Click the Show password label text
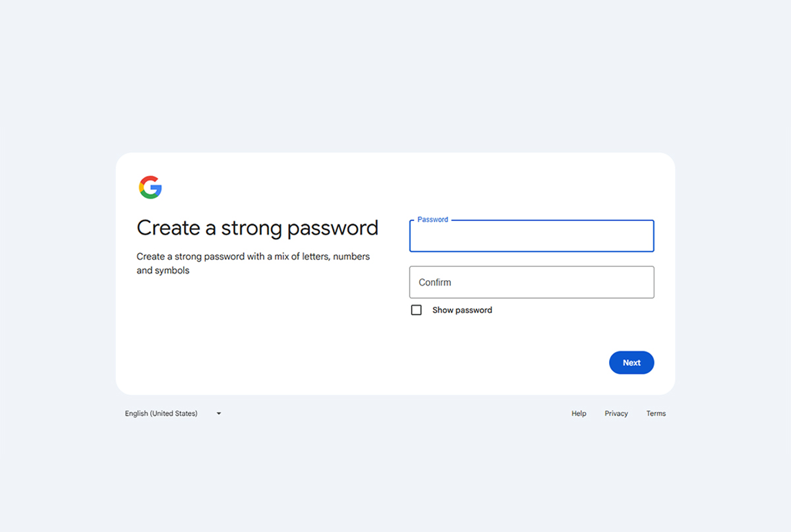 click(462, 310)
